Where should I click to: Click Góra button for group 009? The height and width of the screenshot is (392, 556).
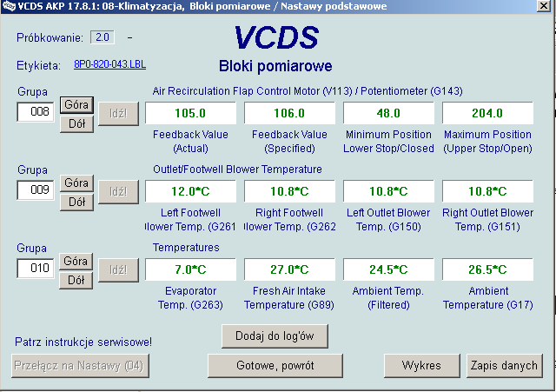tap(76, 183)
